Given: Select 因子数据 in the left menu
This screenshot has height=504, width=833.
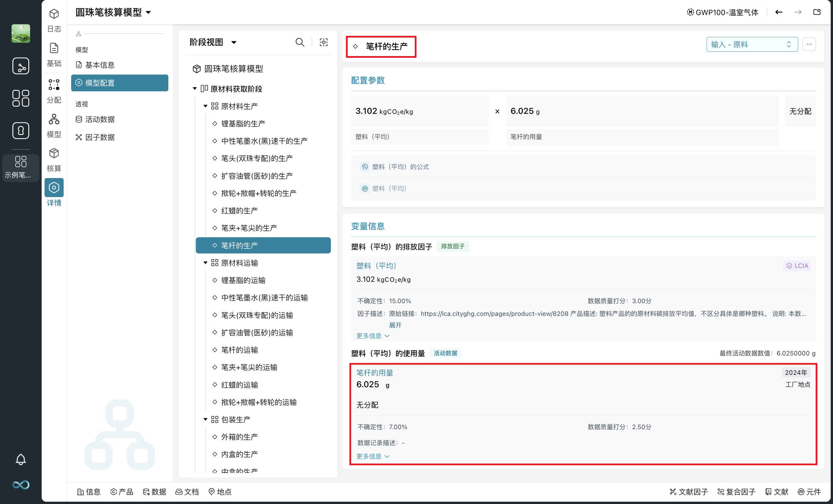Looking at the screenshot, I should 100,137.
